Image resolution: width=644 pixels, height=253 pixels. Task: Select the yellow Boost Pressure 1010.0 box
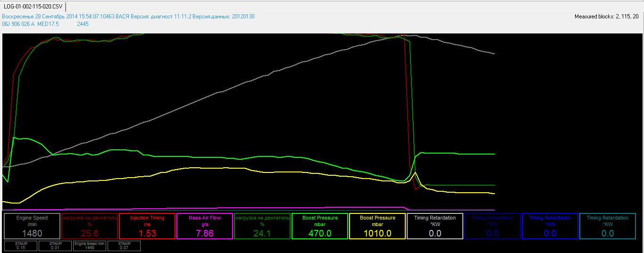click(377, 226)
